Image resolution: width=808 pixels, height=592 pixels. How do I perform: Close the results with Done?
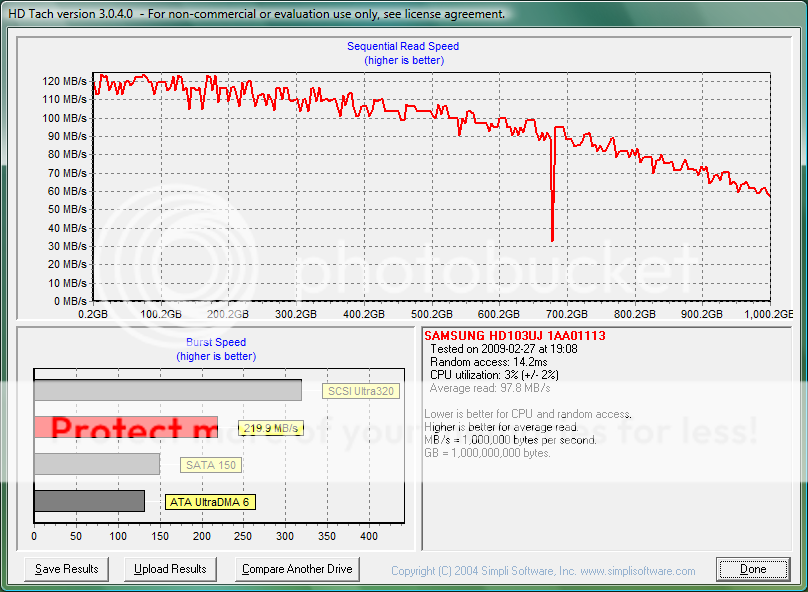coord(753,569)
